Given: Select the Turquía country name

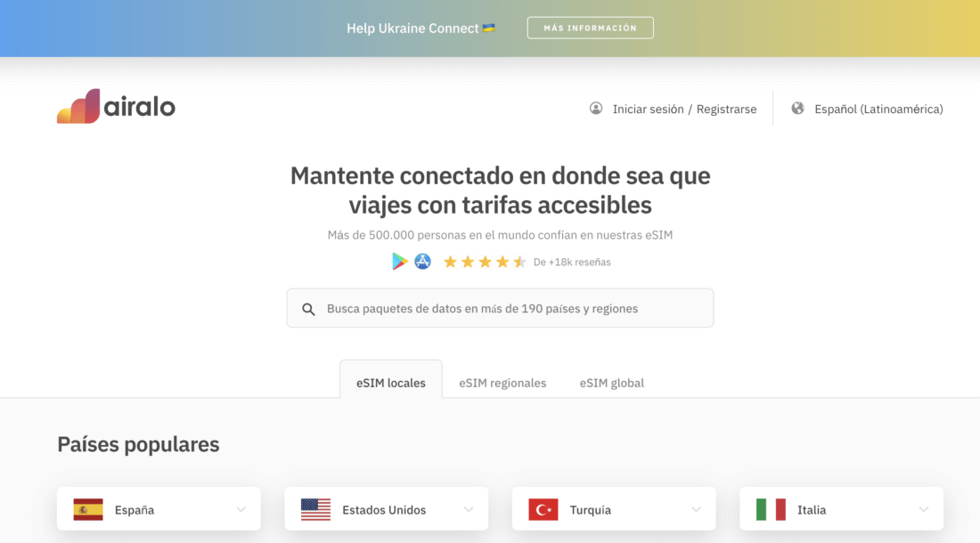Looking at the screenshot, I should pos(590,510).
